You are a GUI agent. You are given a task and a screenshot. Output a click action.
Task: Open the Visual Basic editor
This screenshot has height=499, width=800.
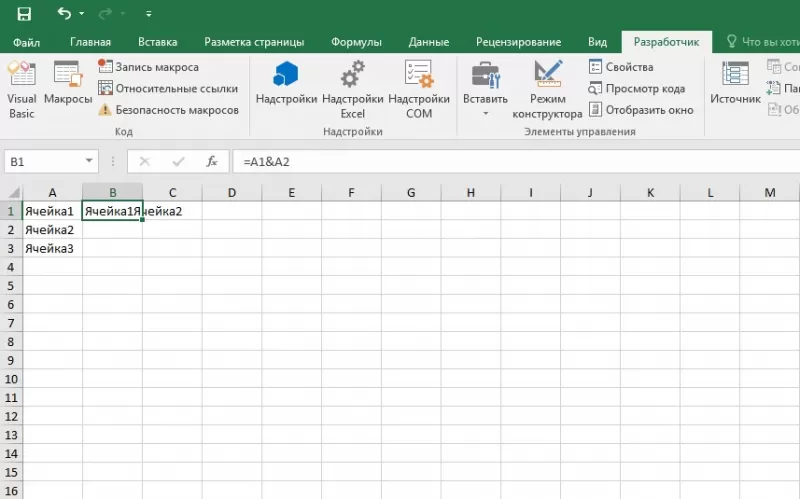click(x=21, y=90)
